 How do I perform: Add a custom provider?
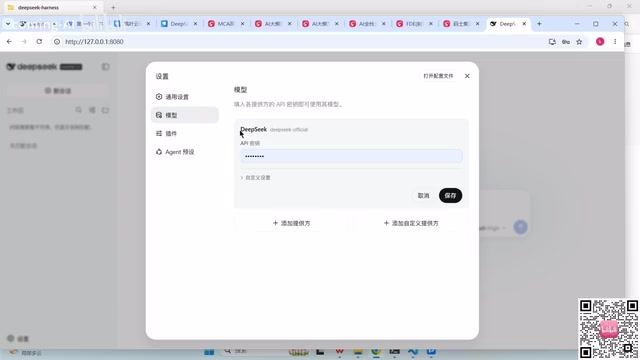(411, 223)
